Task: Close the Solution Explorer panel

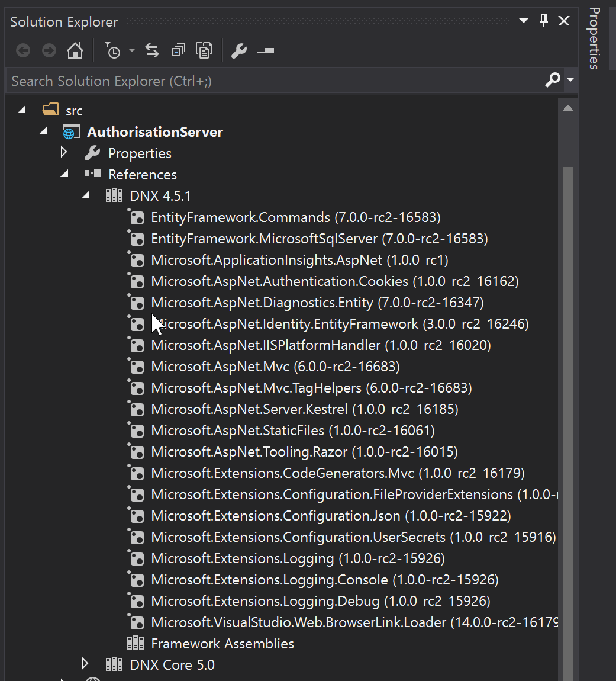Action: click(564, 20)
